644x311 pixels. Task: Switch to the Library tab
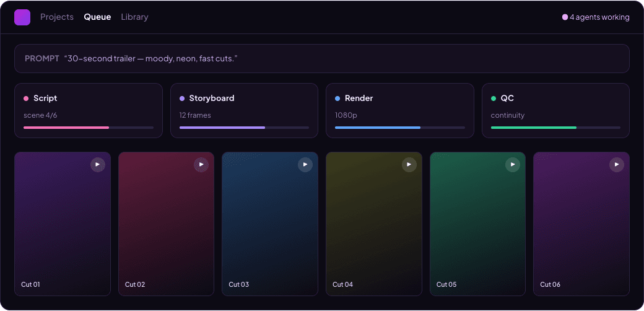click(x=135, y=17)
